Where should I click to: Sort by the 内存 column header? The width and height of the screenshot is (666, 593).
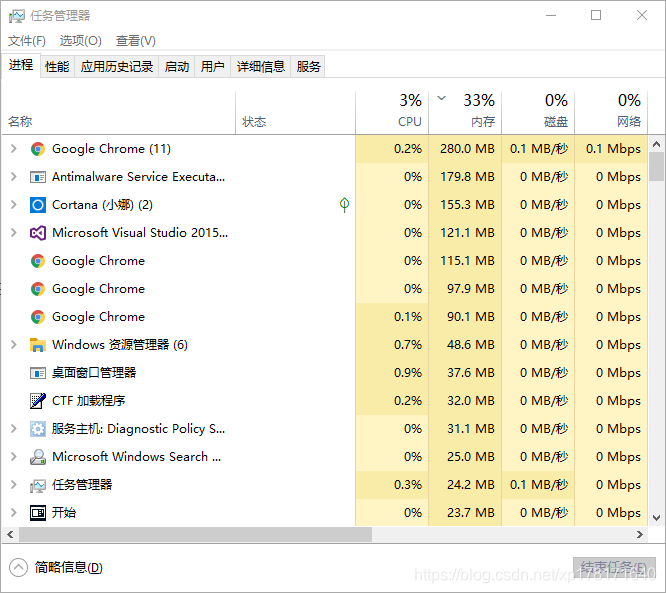465,113
